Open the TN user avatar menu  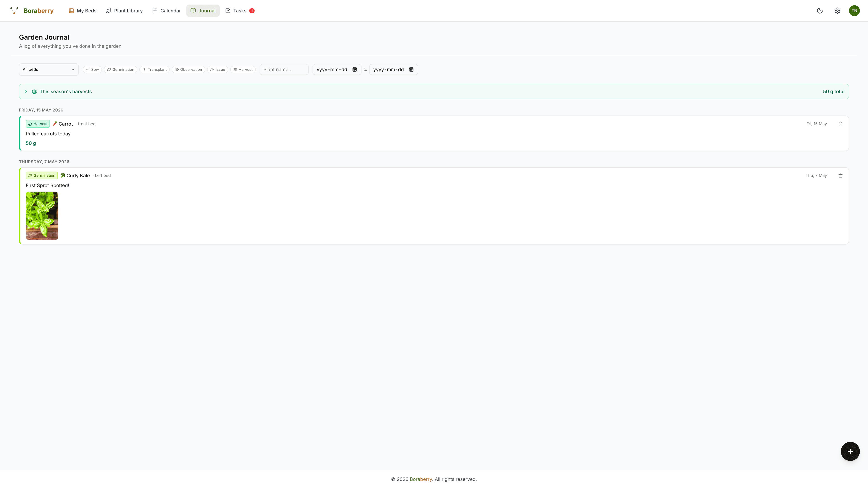coord(854,11)
